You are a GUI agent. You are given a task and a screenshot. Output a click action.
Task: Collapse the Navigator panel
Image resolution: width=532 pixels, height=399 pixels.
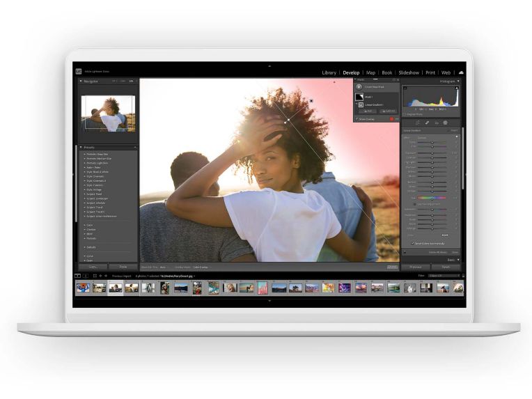tap(79, 81)
